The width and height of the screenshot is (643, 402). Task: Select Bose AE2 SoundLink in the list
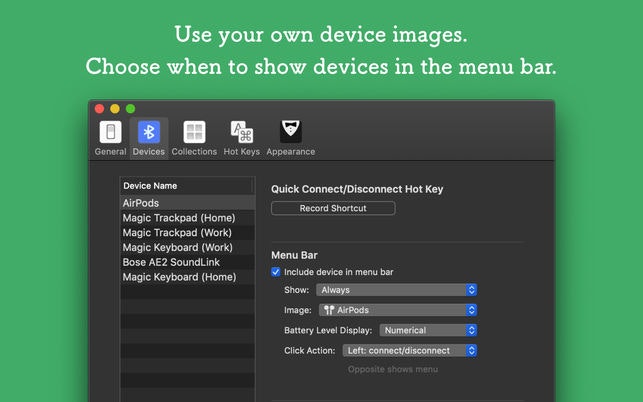(x=187, y=262)
